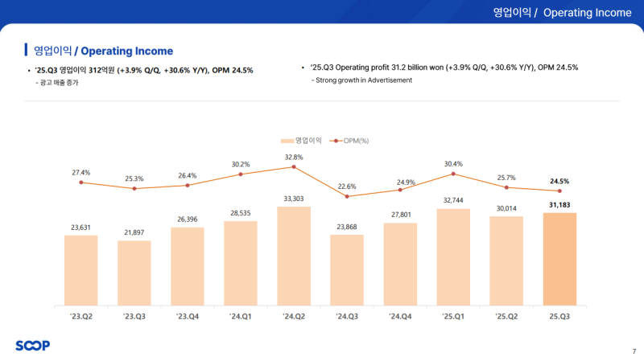Click the '23.Q2 x-axis label

pyautogui.click(x=80, y=317)
